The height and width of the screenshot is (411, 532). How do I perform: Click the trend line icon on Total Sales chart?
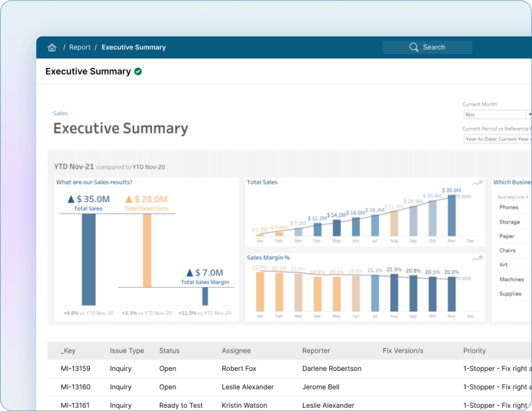click(477, 182)
